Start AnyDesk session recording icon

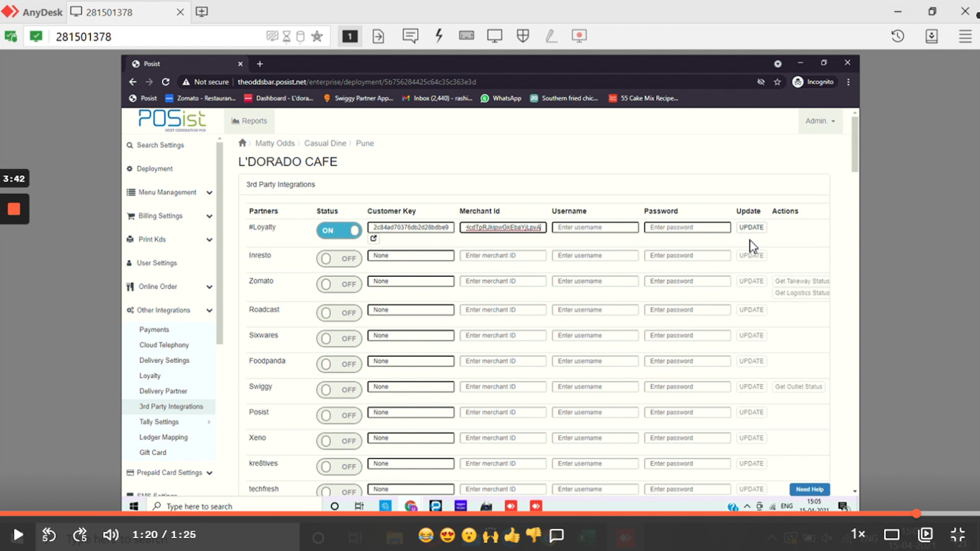(x=579, y=36)
